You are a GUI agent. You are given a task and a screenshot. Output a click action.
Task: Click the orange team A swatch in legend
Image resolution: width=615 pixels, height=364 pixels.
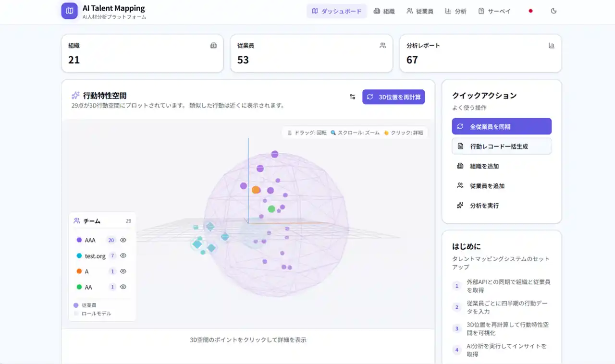pyautogui.click(x=79, y=271)
